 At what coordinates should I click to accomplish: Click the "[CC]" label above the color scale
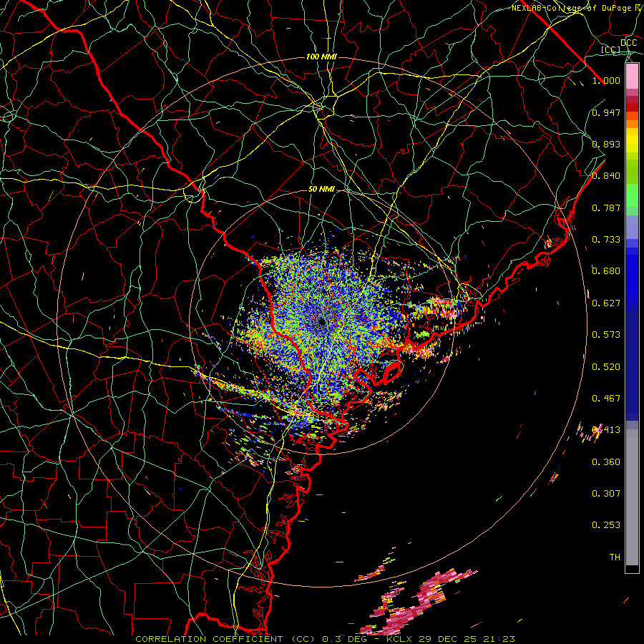click(x=610, y=49)
